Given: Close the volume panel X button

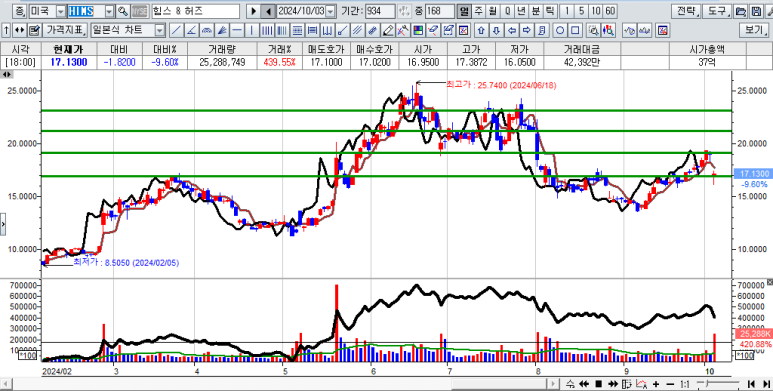Looking at the screenshot, I should pos(771,283).
